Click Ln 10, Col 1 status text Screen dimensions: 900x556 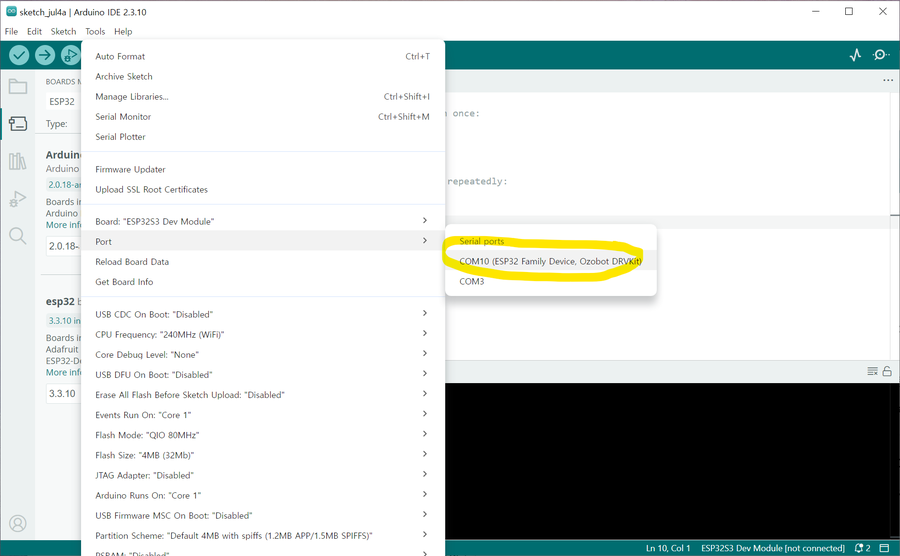tap(668, 548)
